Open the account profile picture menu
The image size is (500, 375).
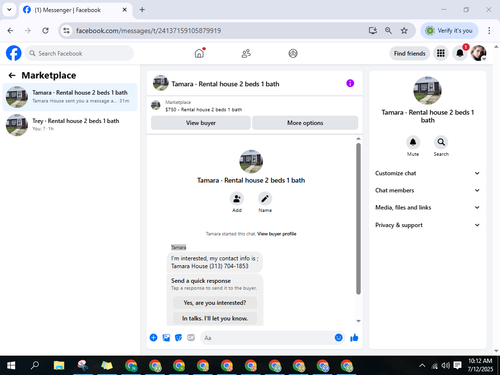point(478,53)
